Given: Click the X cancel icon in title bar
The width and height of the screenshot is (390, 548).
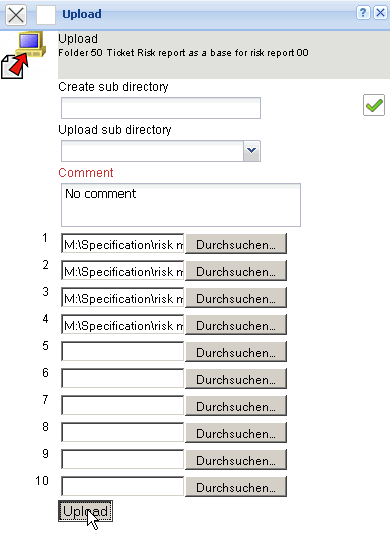Looking at the screenshot, I should pyautogui.click(x=16, y=15).
